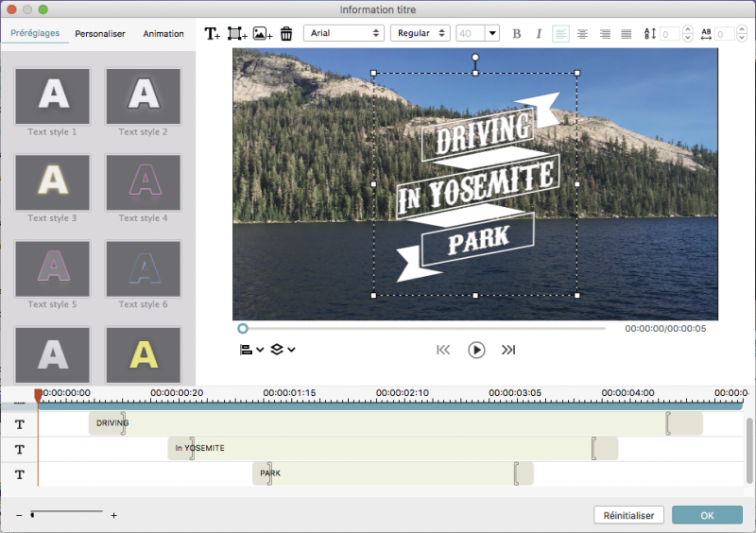
Task: Click the timeline zoom slider
Action: click(66, 513)
